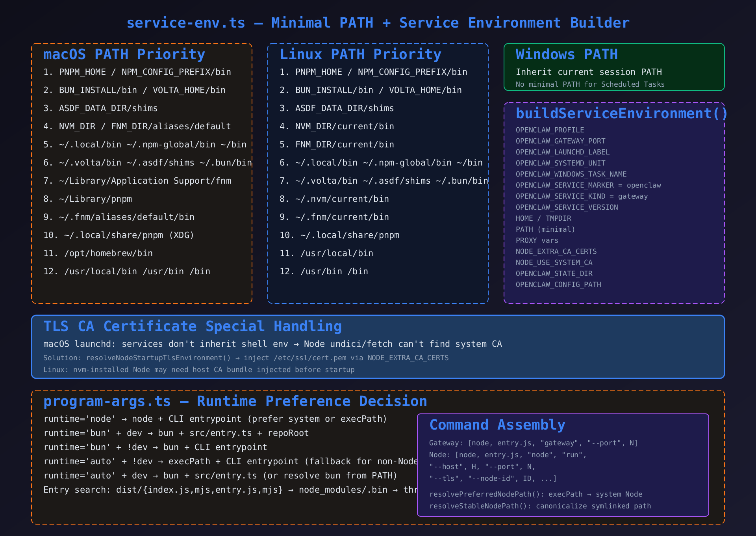
Task: Click the program-args.ts Runtime Preference Decision title
Action: coord(235,401)
